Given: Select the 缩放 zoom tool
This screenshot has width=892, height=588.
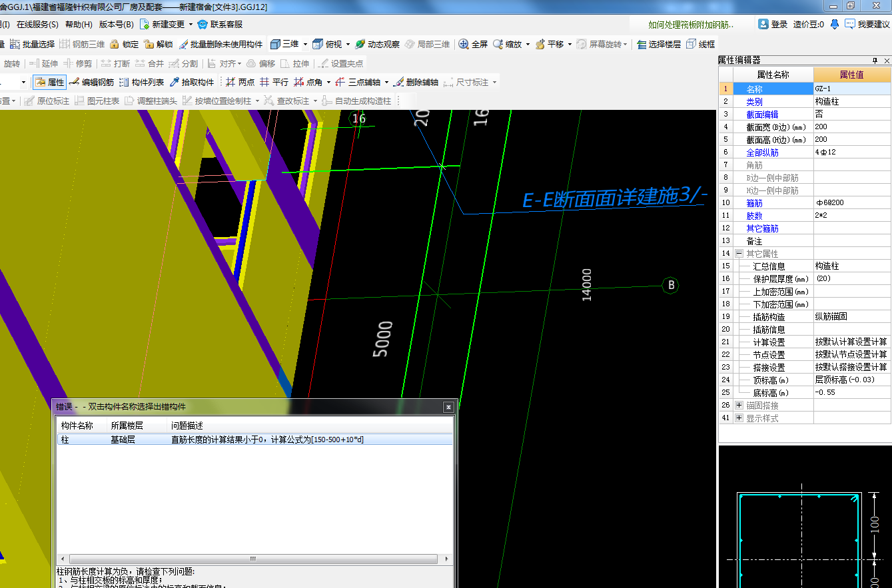Looking at the screenshot, I should click(507, 44).
